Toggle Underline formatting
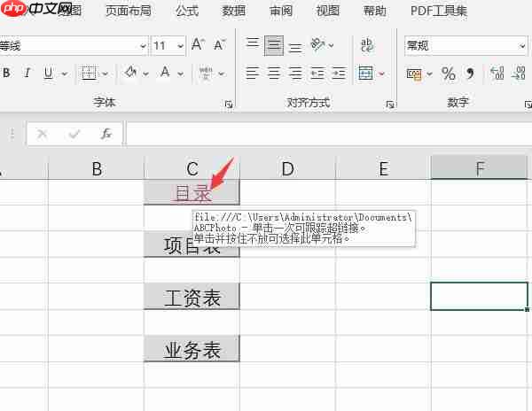Viewport: 532px width, 411px height. pos(49,73)
